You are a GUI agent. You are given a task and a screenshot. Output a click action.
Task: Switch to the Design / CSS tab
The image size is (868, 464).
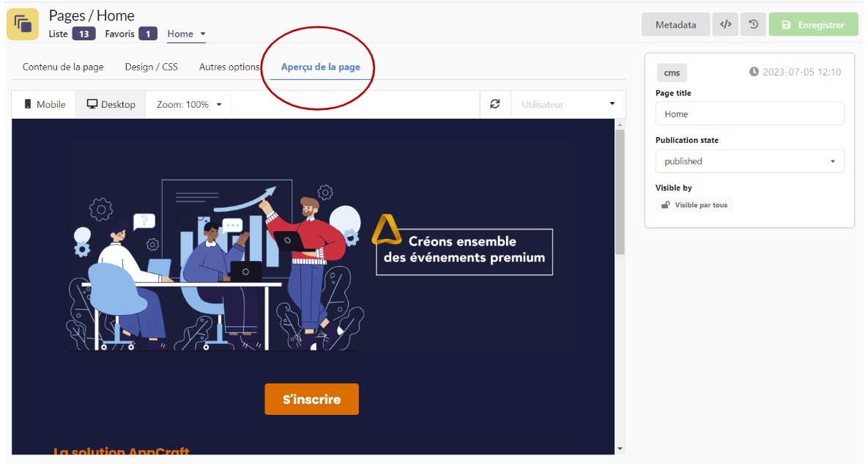[x=151, y=67]
